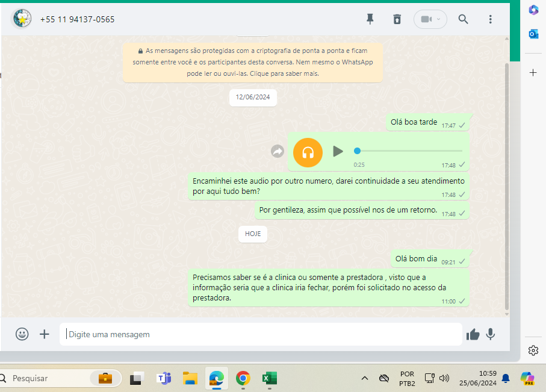Open the three-dot chat menu

491,19
